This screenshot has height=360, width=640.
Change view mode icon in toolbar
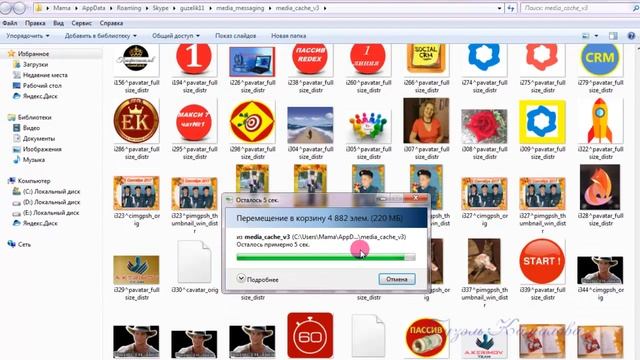click(x=586, y=36)
